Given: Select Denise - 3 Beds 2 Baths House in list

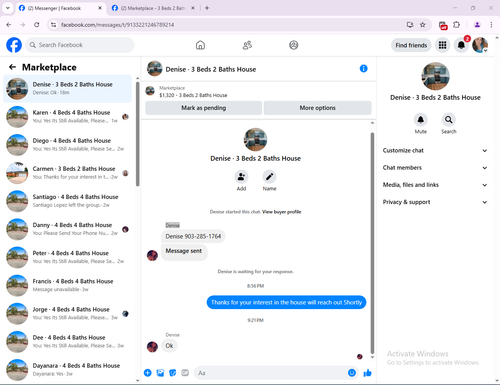Looking at the screenshot, I should pos(67,89).
